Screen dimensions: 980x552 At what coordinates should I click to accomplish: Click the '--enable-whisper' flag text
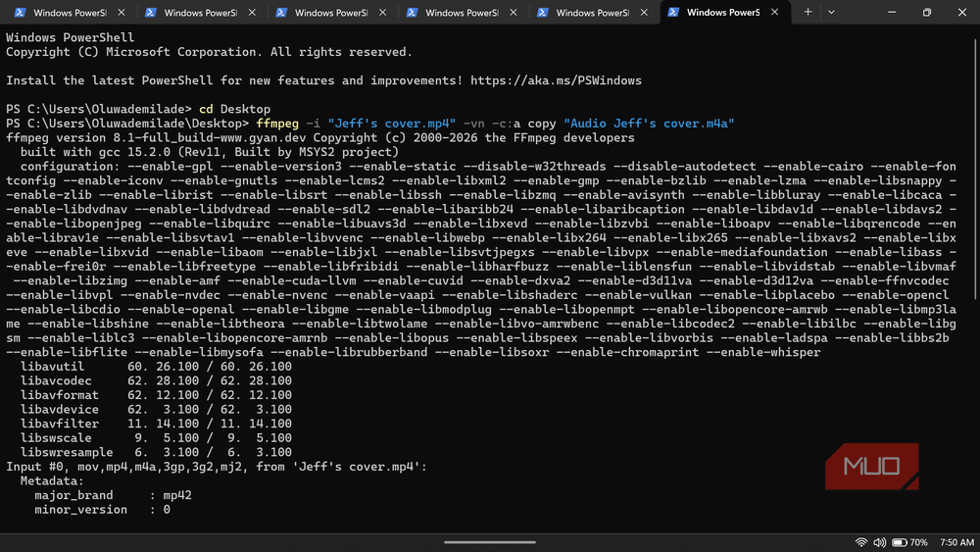point(763,352)
